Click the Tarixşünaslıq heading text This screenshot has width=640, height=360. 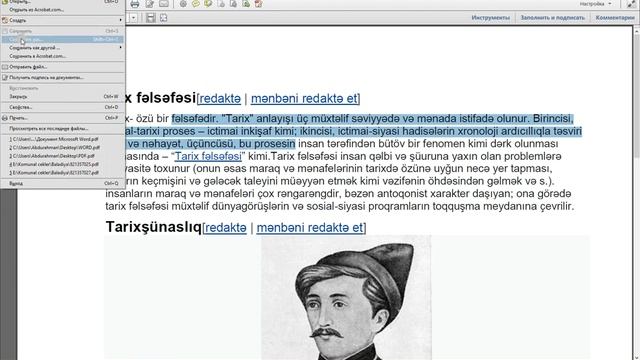(154, 227)
